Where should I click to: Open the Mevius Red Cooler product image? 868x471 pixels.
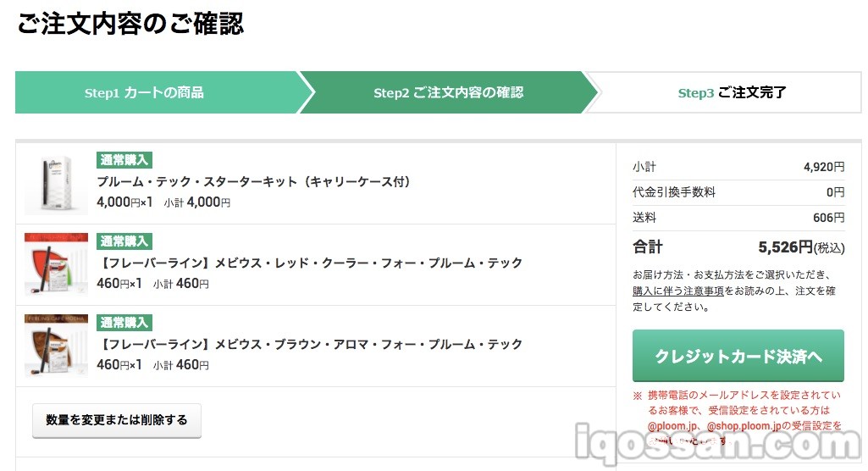pyautogui.click(x=56, y=264)
